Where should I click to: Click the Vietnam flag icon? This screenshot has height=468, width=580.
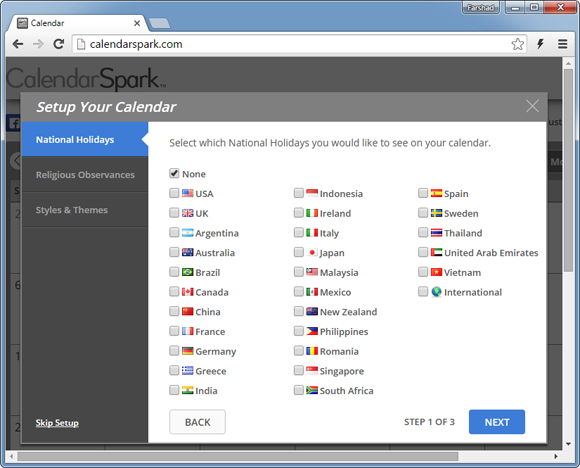point(436,272)
